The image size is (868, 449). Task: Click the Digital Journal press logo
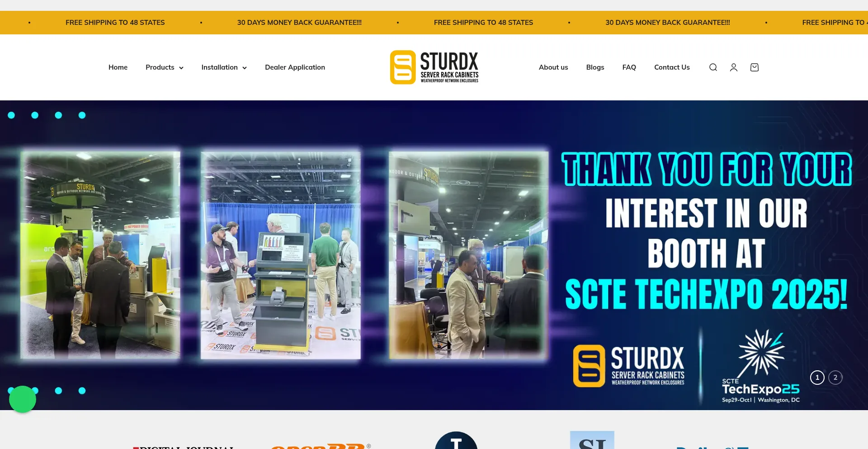click(x=183, y=447)
